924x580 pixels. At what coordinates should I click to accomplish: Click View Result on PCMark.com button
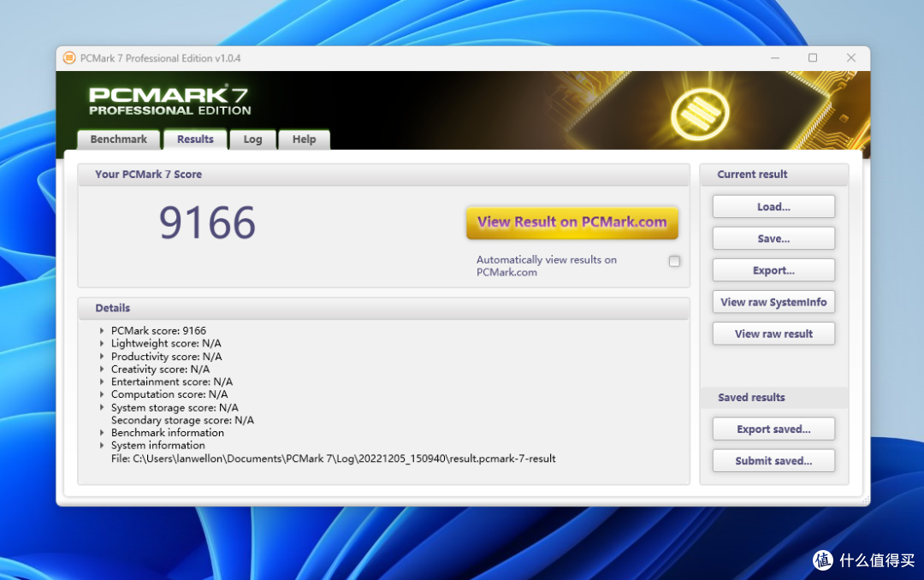click(x=572, y=222)
